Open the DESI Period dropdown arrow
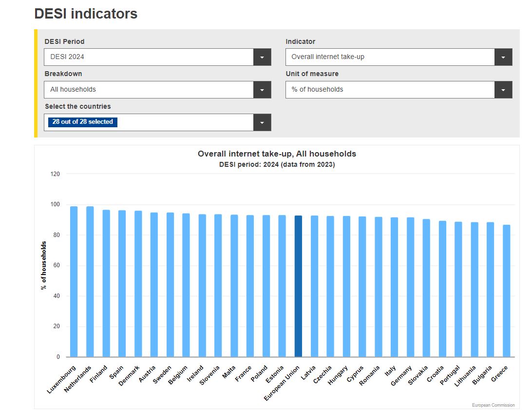Viewport: 532px width, 413px height. tap(262, 57)
